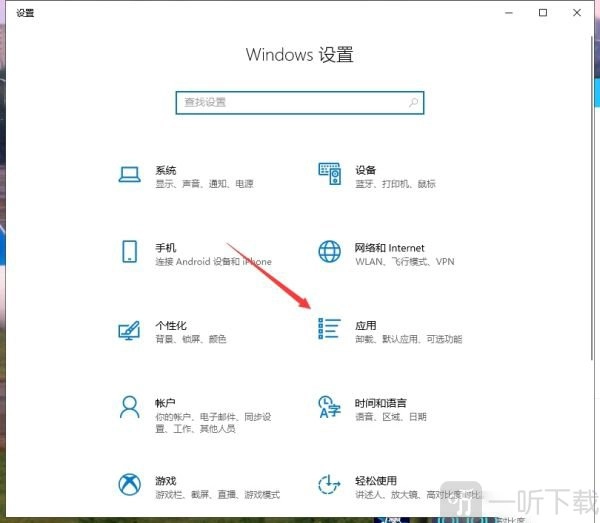Click inside the 查找设置 search box

290,103
